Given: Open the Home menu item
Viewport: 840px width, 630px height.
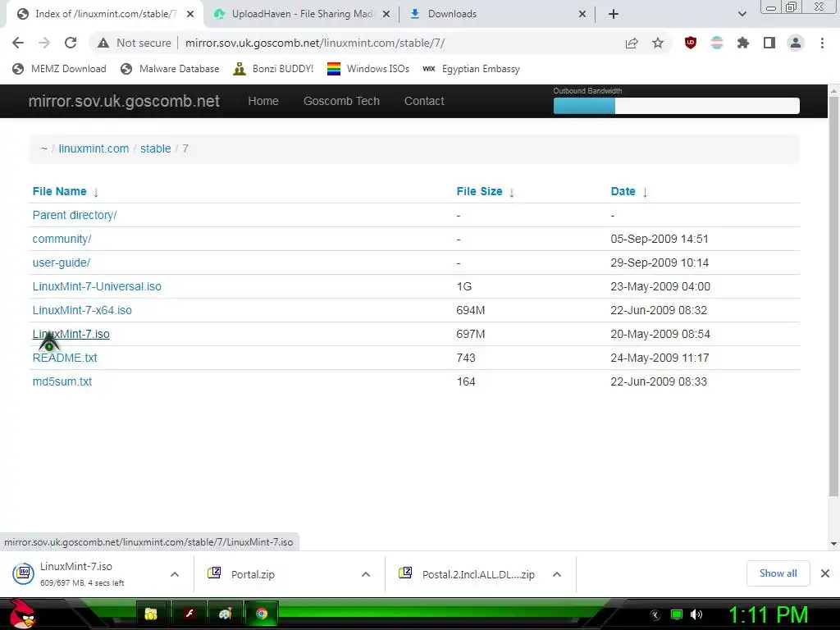Looking at the screenshot, I should click(263, 101).
